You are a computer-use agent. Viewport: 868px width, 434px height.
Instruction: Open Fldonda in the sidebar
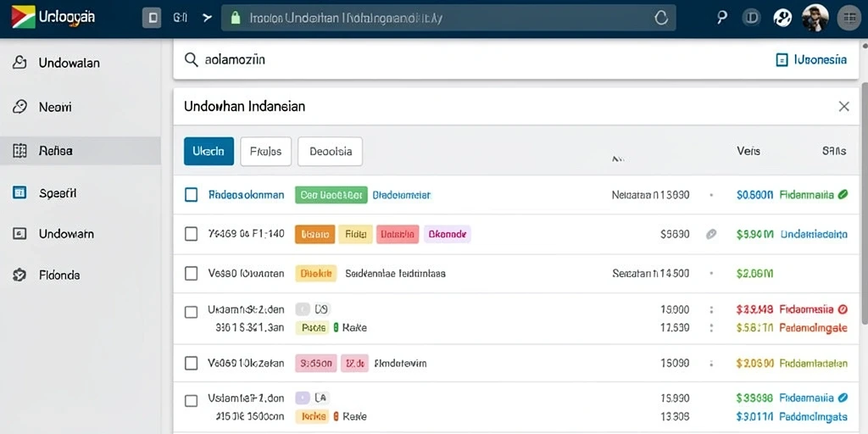(x=81, y=275)
